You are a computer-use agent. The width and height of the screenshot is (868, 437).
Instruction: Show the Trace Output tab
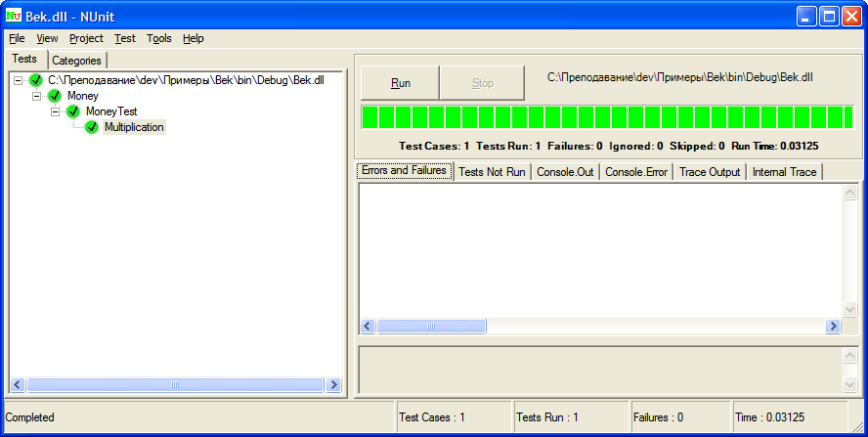tap(710, 172)
